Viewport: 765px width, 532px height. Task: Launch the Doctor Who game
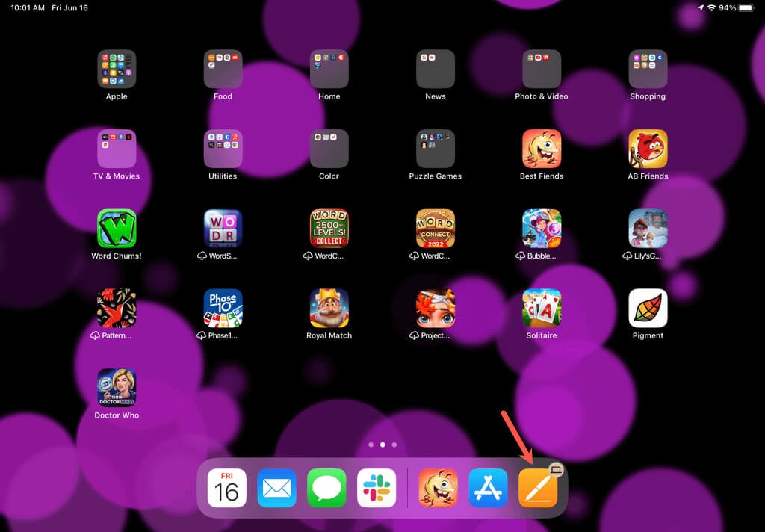pos(117,388)
